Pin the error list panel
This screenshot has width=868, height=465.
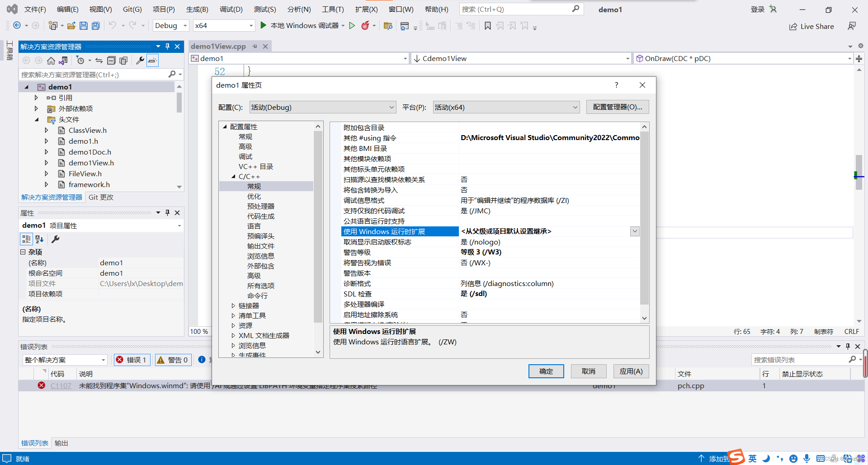point(848,347)
